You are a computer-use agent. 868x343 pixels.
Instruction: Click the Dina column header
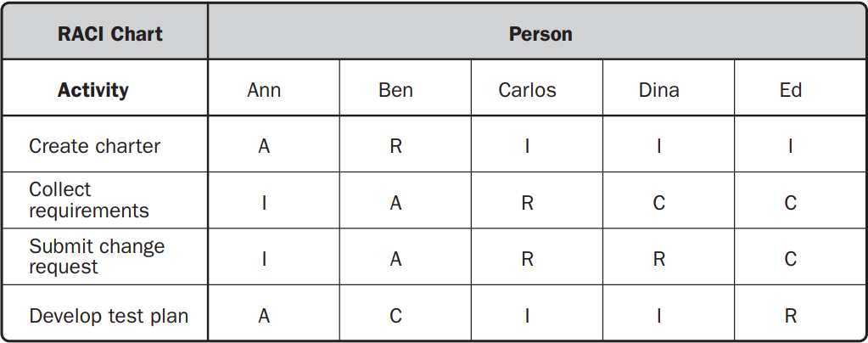coord(658,90)
